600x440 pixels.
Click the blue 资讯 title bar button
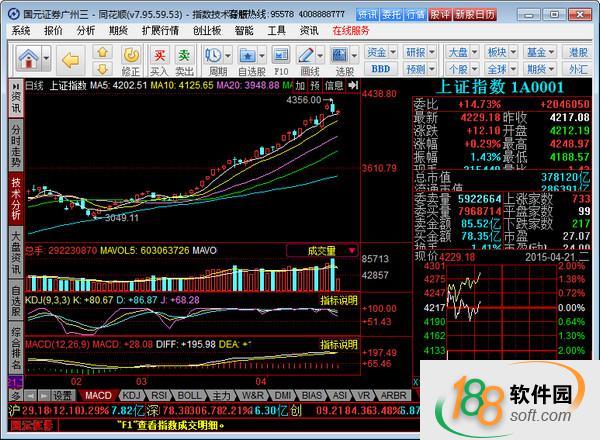367,15
